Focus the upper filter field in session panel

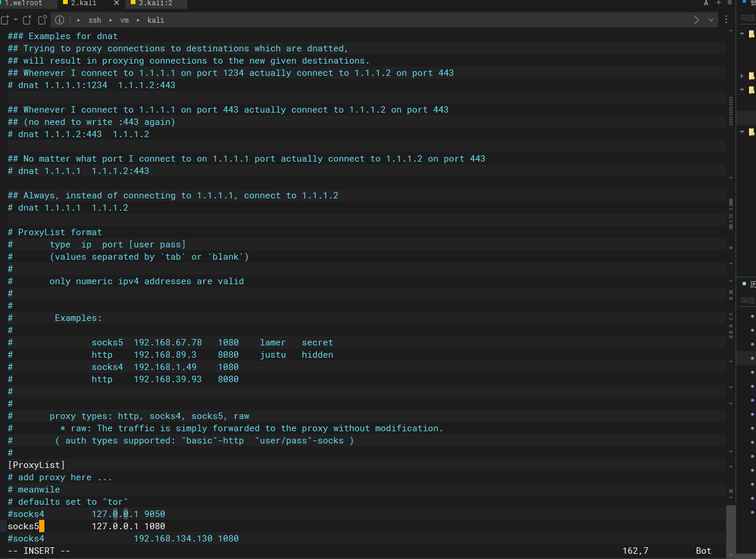click(x=747, y=18)
